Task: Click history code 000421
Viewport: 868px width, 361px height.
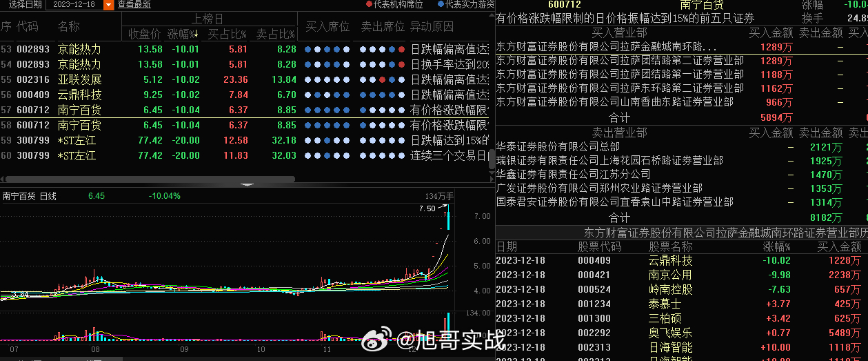Action: point(594,275)
